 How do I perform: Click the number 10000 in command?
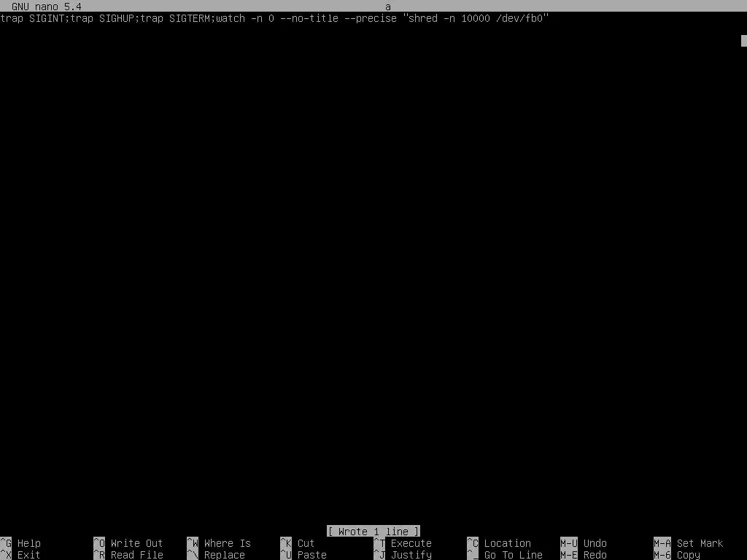click(476, 18)
